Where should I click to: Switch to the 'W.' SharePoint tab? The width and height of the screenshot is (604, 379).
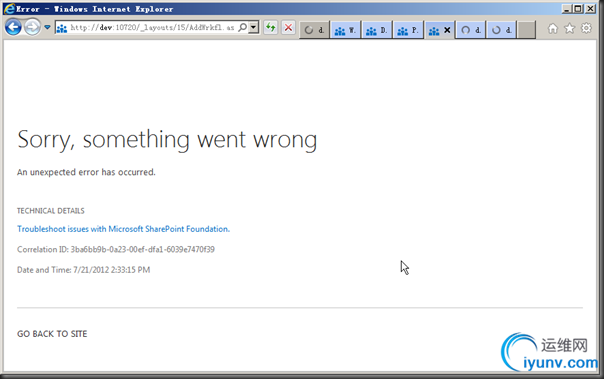coord(346,30)
